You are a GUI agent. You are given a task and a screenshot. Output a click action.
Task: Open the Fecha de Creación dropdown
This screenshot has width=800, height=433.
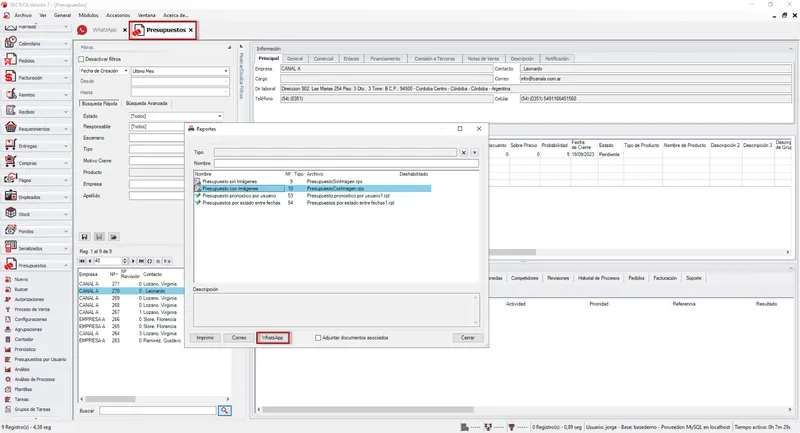(104, 71)
